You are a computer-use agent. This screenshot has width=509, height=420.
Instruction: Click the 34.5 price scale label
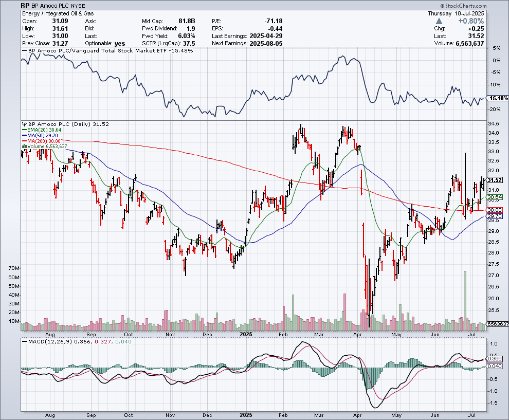494,124
